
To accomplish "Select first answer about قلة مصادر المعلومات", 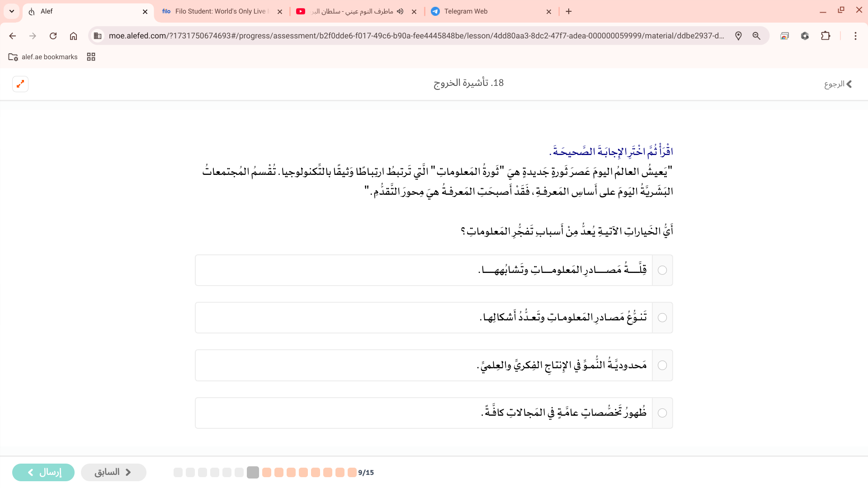I will pos(662,270).
